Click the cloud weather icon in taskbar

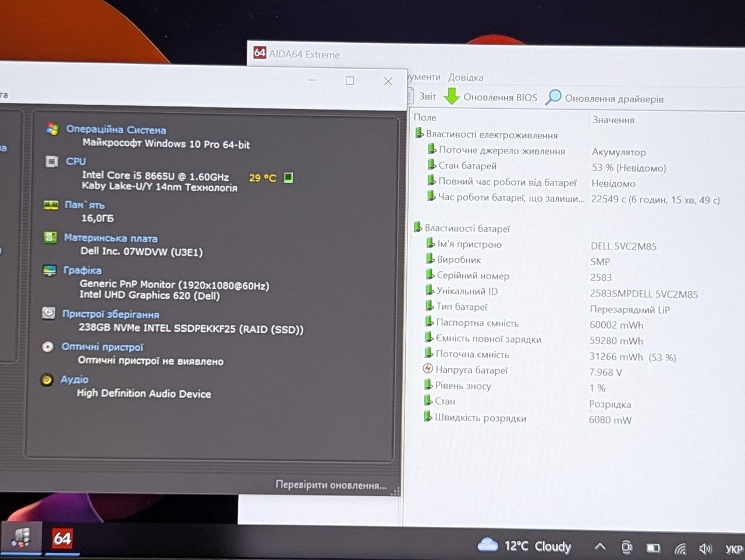click(488, 545)
